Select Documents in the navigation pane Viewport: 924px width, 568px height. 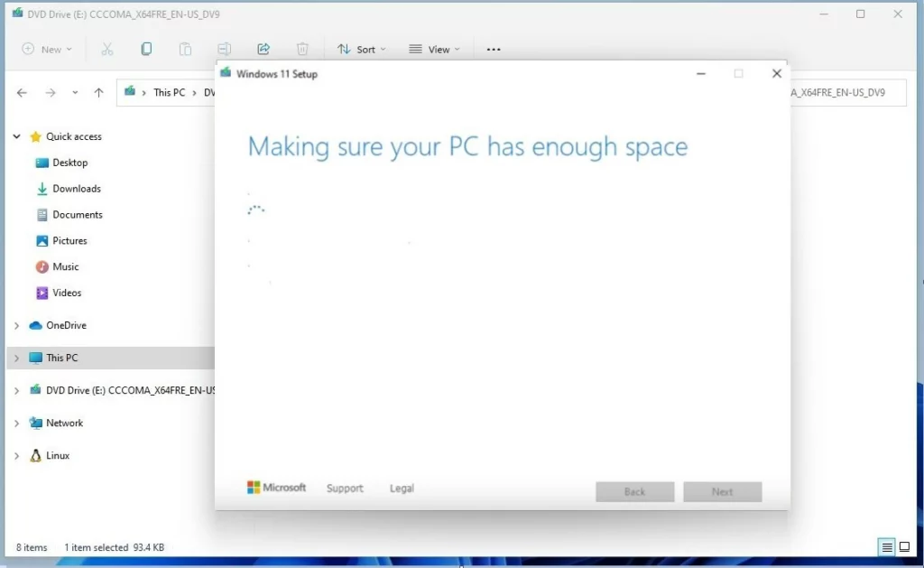[x=77, y=215]
